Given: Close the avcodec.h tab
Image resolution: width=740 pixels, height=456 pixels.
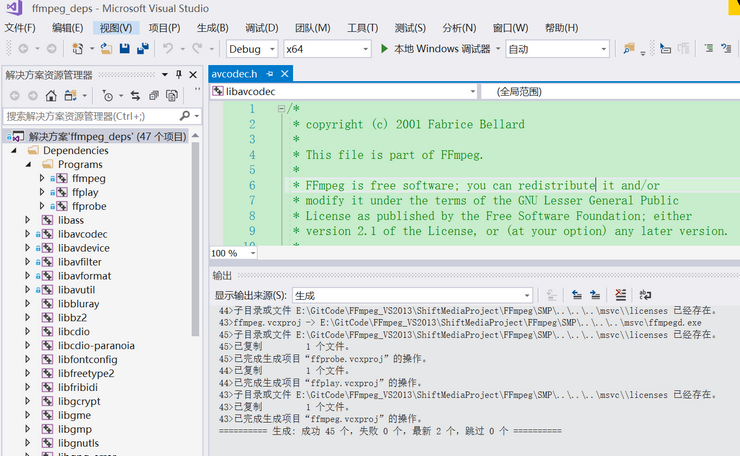Looking at the screenshot, I should tap(285, 74).
